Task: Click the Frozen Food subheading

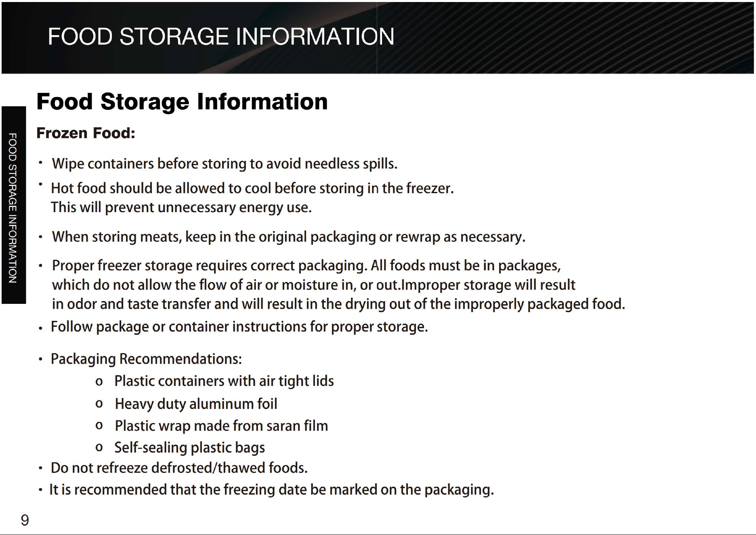Action: [86, 133]
